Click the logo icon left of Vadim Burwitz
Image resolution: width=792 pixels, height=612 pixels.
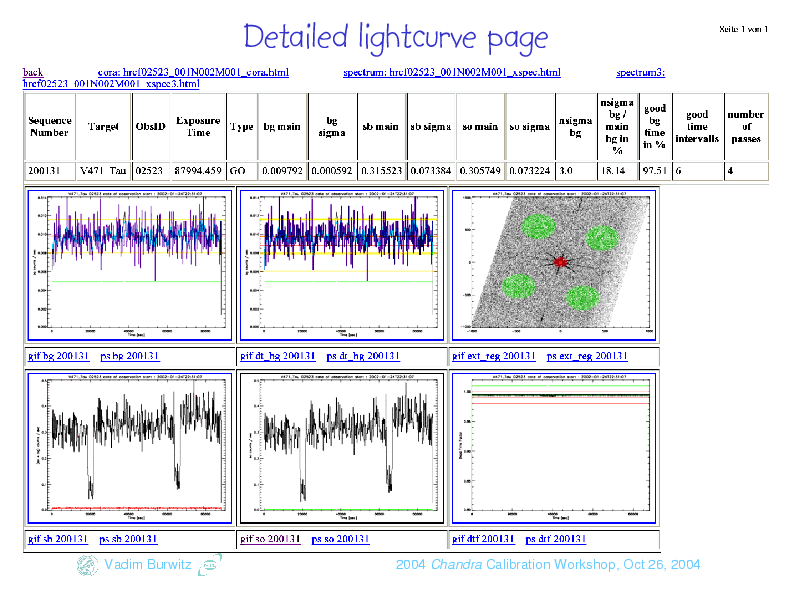[87, 566]
